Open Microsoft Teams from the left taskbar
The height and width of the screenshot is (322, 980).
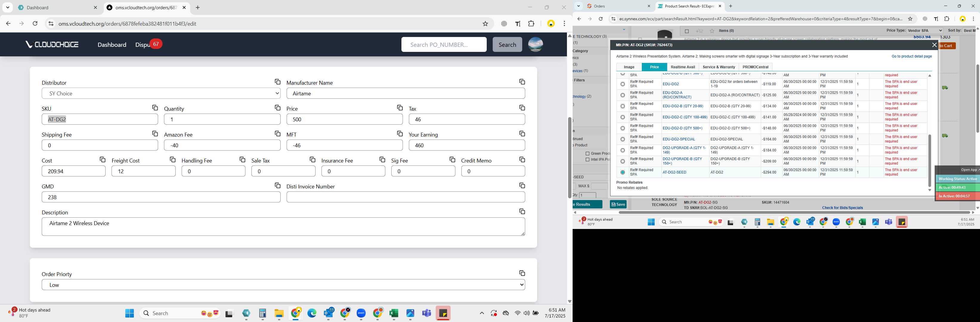(x=426, y=313)
